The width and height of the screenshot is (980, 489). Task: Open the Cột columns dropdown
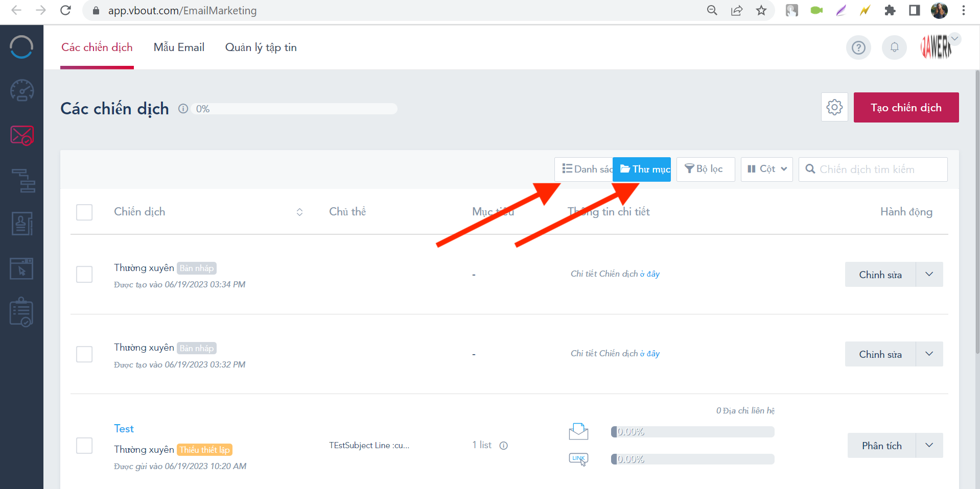point(767,169)
